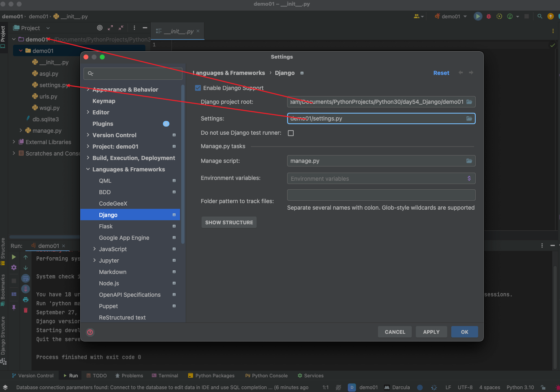Click the Folder pattern to track files field

pos(381,195)
